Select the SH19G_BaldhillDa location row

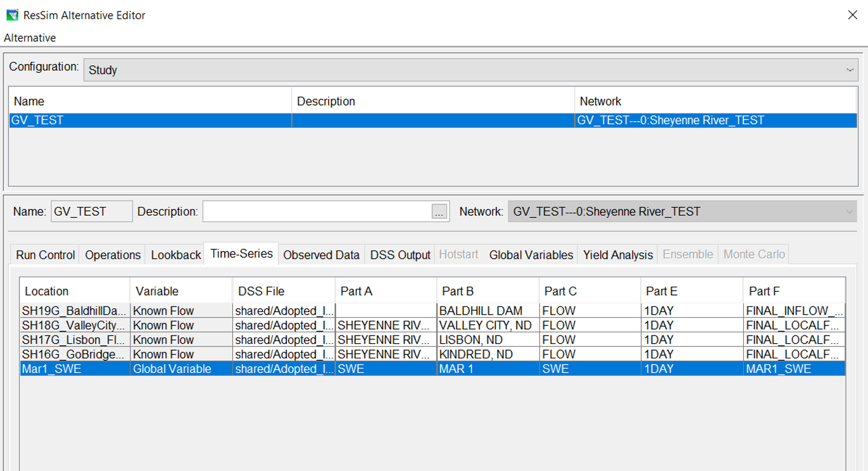pyautogui.click(x=74, y=311)
